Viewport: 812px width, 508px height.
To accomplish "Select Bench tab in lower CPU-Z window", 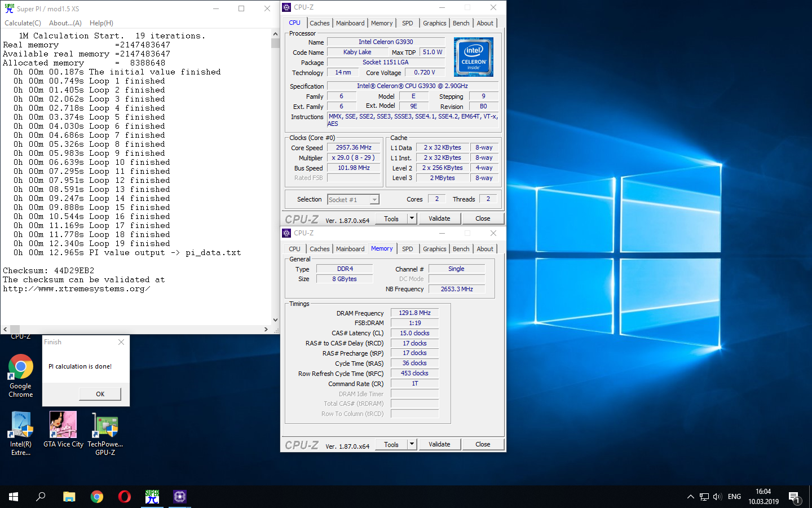I will pos(461,249).
